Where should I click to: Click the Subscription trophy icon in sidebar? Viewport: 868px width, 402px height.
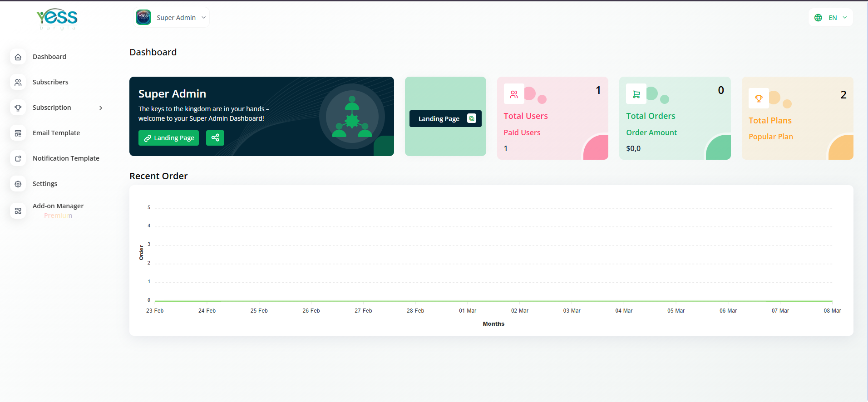coord(18,108)
